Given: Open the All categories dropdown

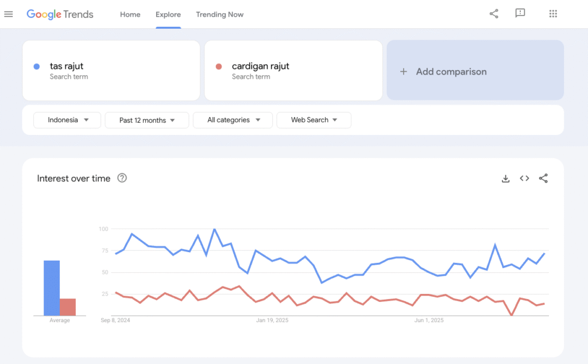Looking at the screenshot, I should pyautogui.click(x=233, y=120).
